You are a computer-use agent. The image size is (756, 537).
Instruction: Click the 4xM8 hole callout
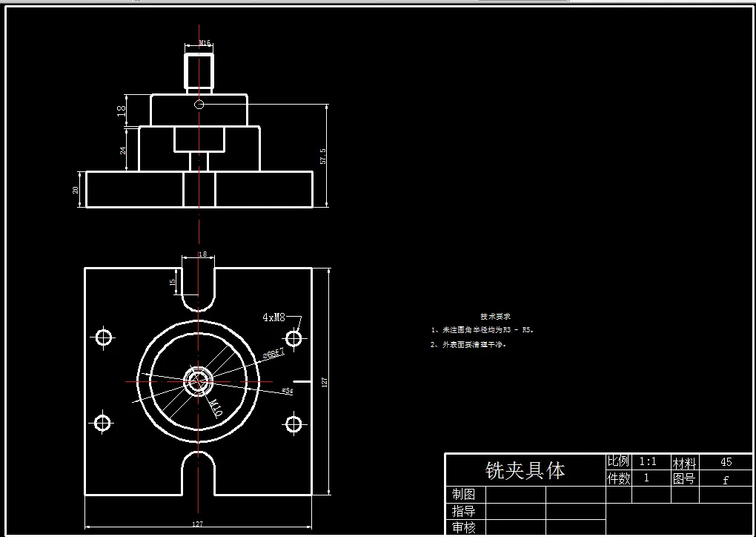click(276, 317)
